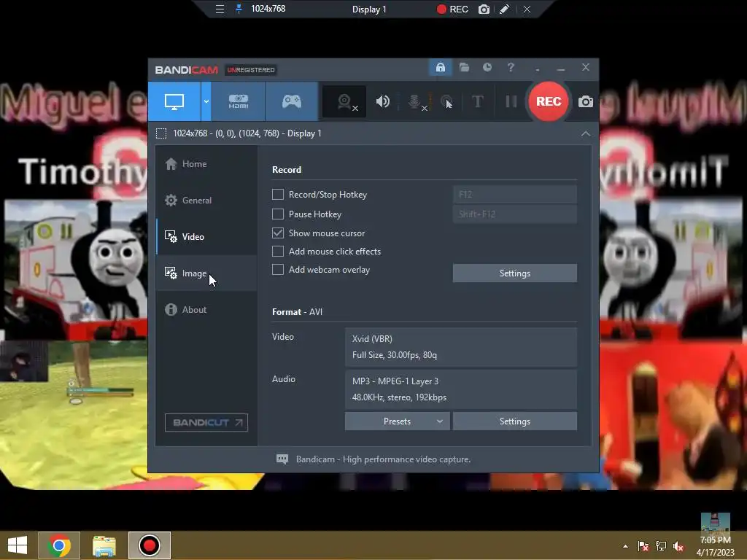The height and width of the screenshot is (560, 747).
Task: Open Format section Settings button
Action: [514, 421]
